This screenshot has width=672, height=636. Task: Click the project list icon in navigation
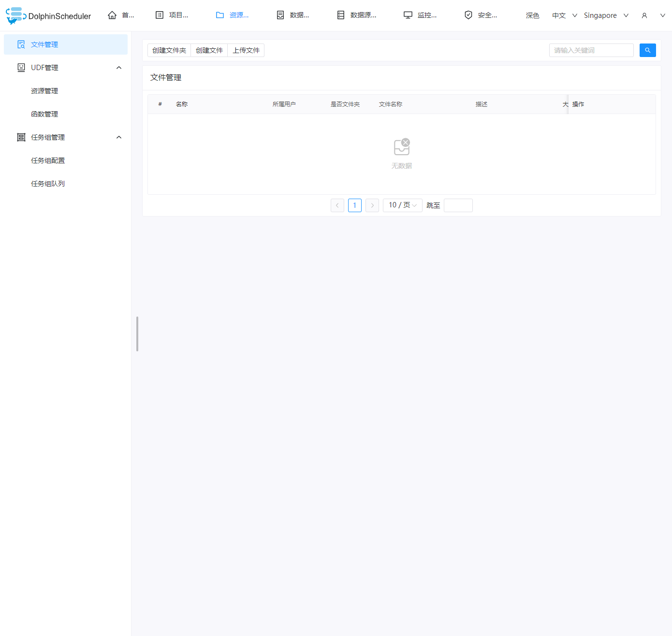pyautogui.click(x=160, y=15)
